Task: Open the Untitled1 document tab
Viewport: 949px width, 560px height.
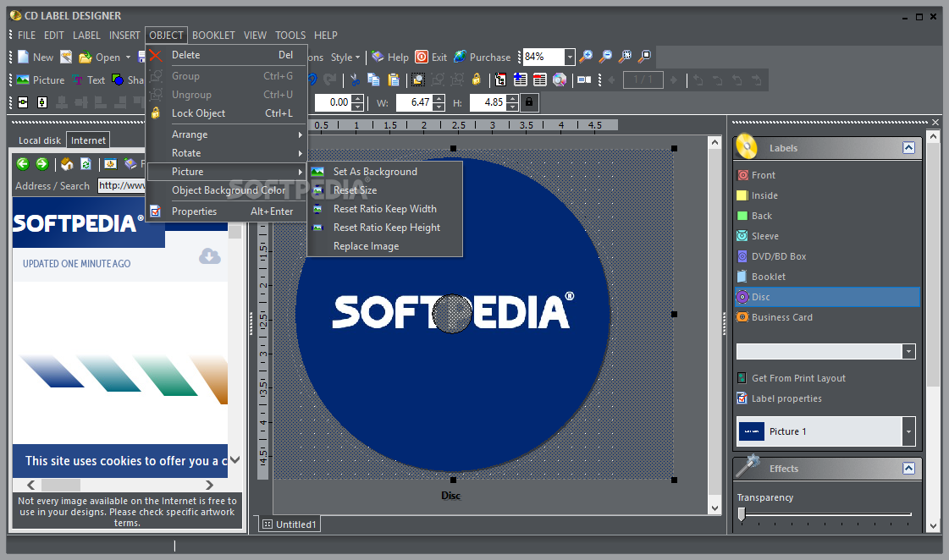Action: pos(290,524)
